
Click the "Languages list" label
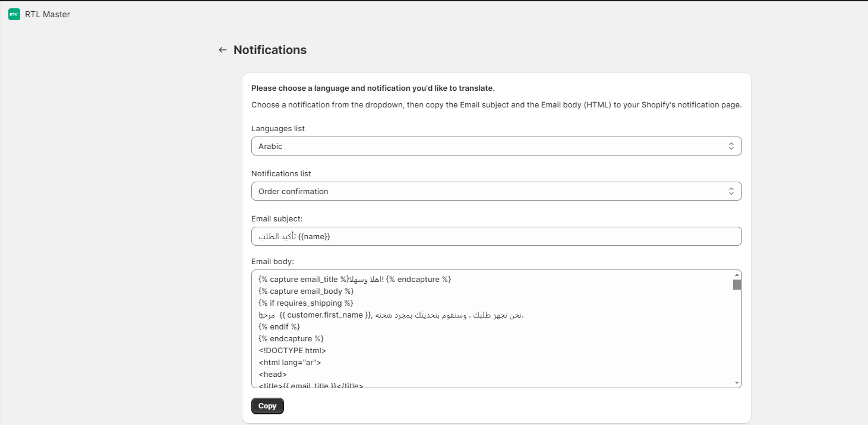click(278, 128)
